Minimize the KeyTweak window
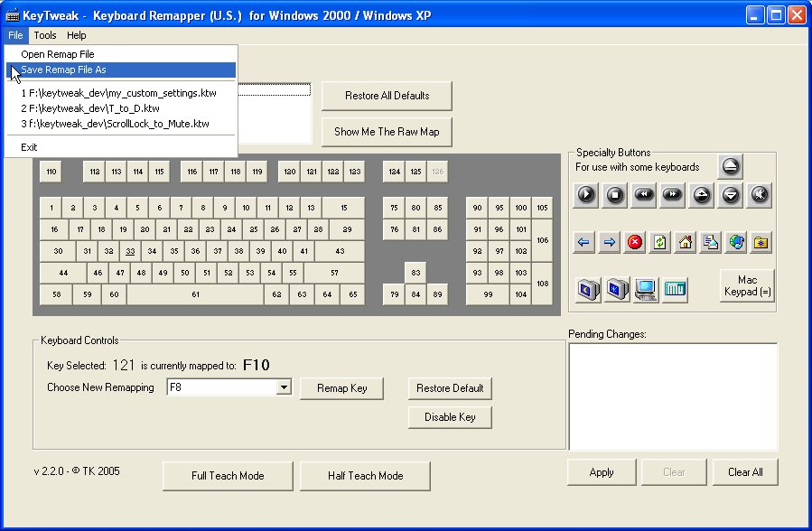812x531 pixels. (x=754, y=15)
